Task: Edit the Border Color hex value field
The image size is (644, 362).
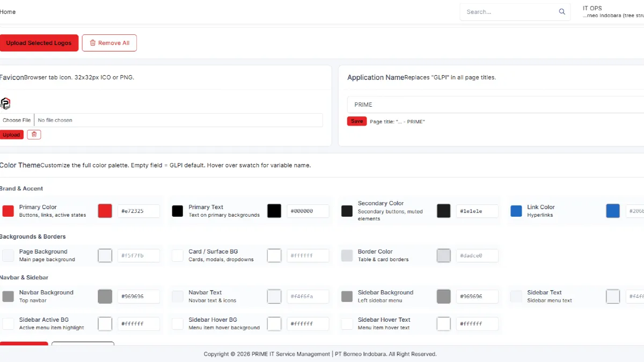Action: point(477,255)
